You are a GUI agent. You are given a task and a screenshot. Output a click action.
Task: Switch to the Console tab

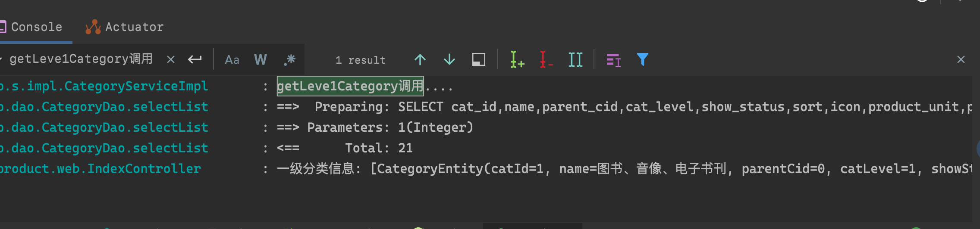[x=36, y=27]
